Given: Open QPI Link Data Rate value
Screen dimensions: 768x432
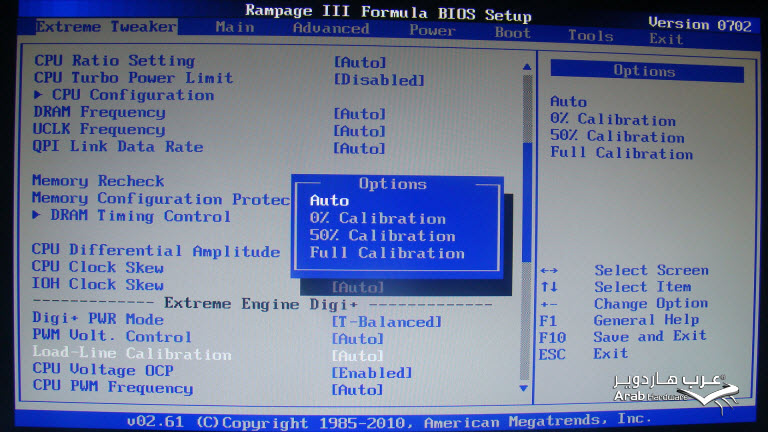Looking at the screenshot, I should (359, 148).
